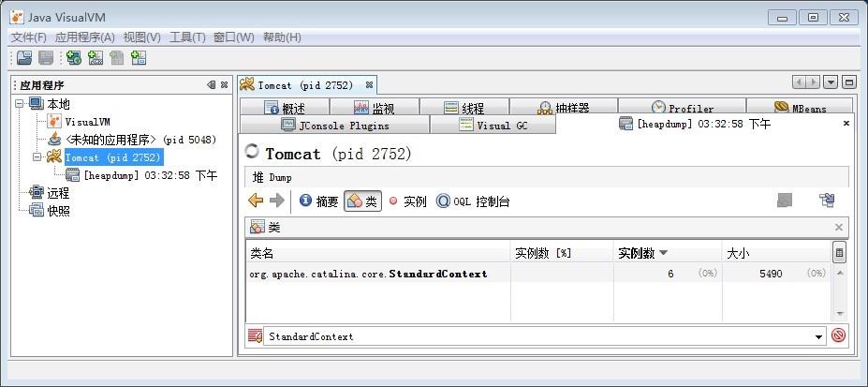The height and width of the screenshot is (387, 868).
Task: Click the compare heap dump icon at far right
Action: 827,201
